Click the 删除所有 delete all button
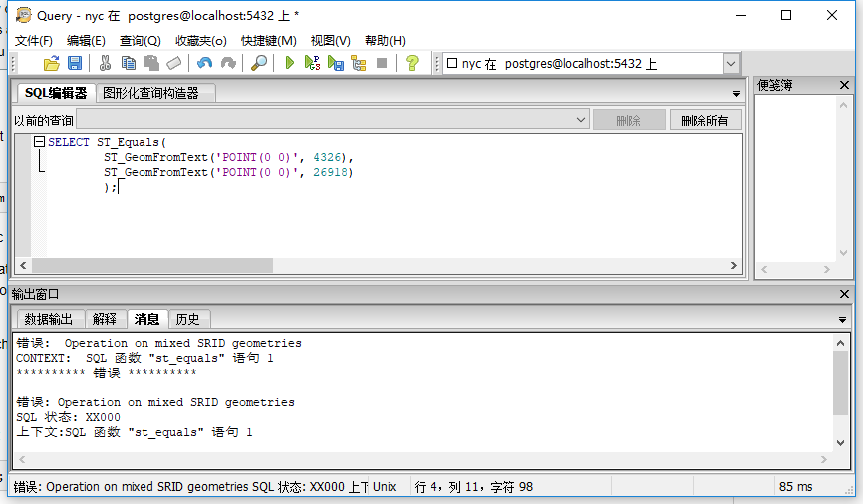The height and width of the screenshot is (504, 863). pyautogui.click(x=705, y=120)
